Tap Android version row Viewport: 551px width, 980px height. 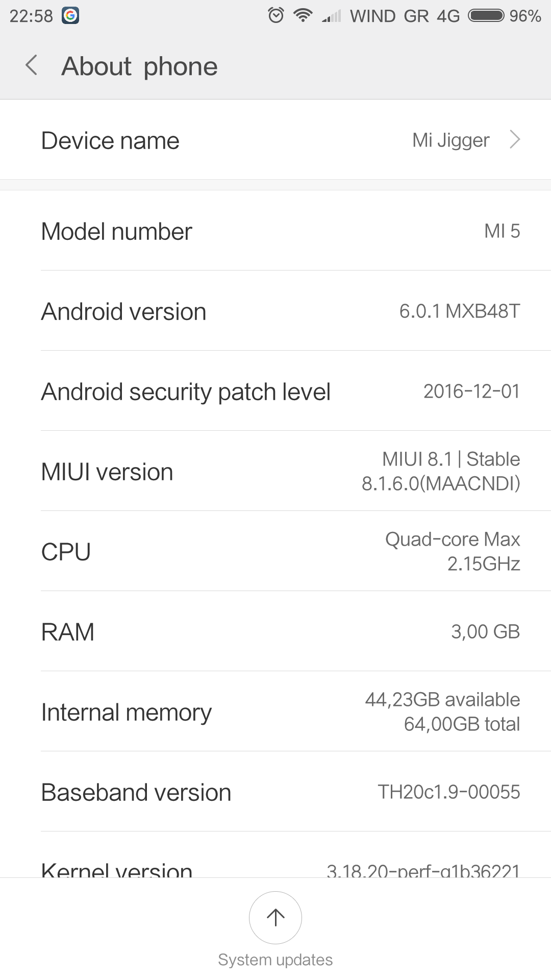(x=275, y=311)
